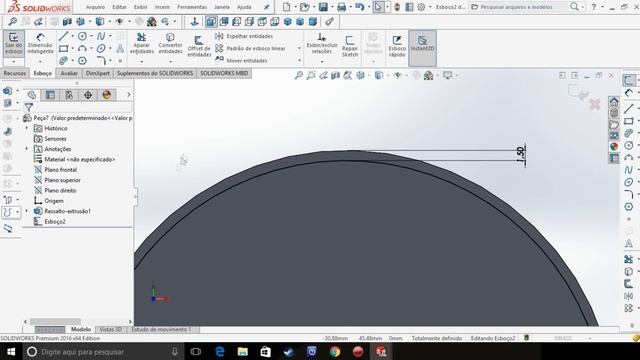This screenshot has height=360, width=640.
Task: Open Microsoft Edge from the taskbar
Action: (220, 351)
